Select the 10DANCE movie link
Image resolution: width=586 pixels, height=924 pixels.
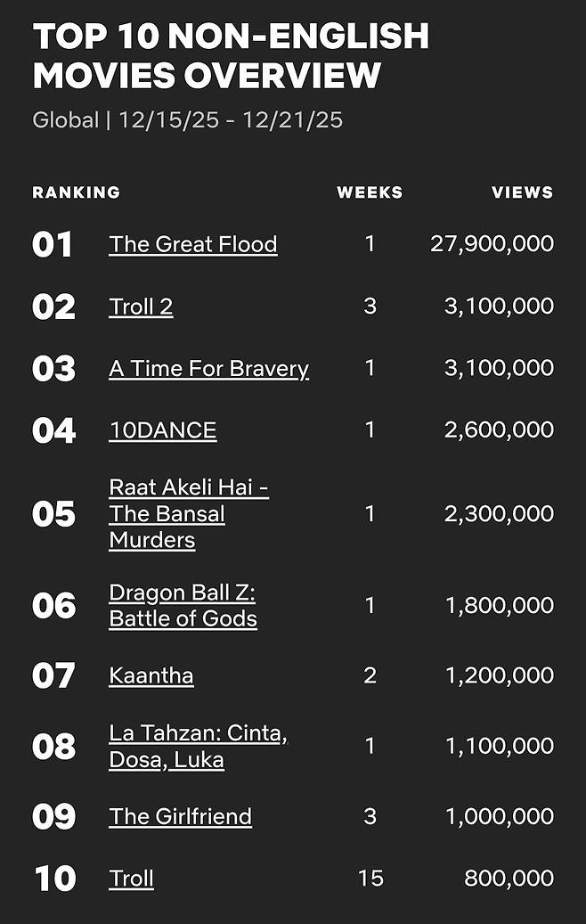[x=162, y=430]
